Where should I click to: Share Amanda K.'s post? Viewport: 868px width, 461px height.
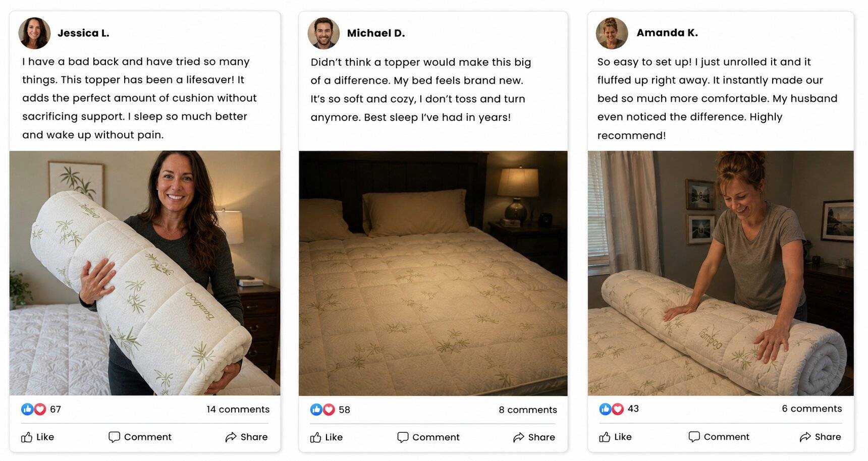pos(820,437)
